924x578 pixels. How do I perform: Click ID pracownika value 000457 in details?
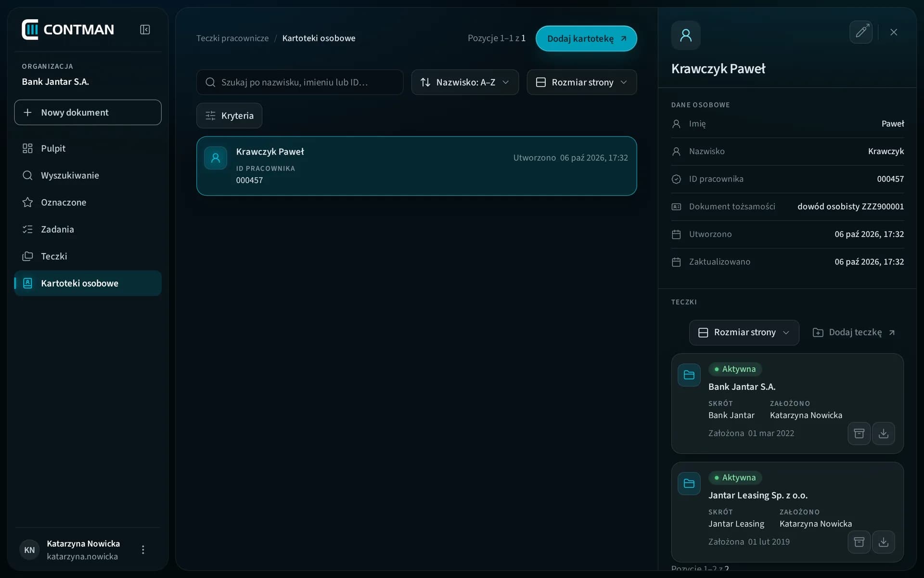tap(890, 179)
